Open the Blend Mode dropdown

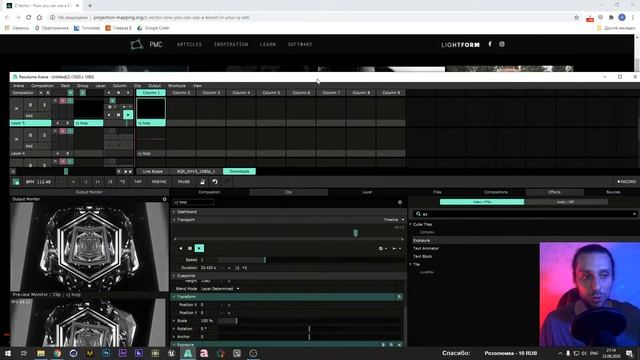[220, 289]
